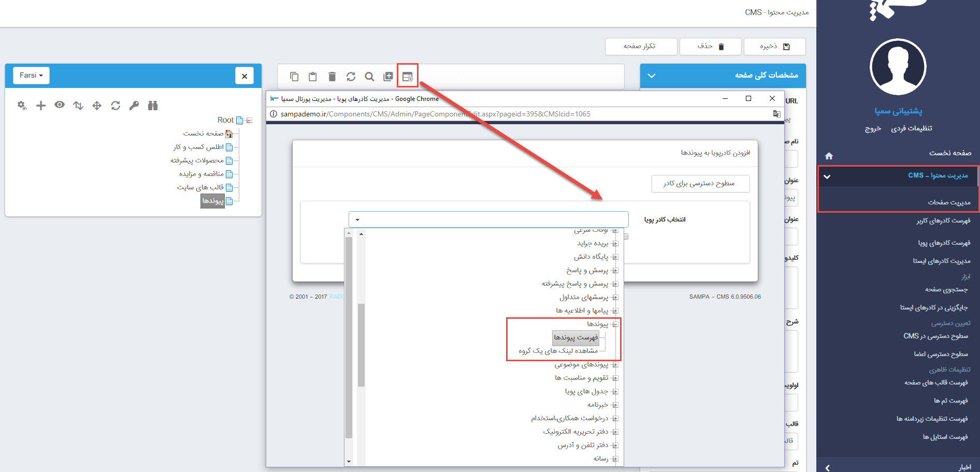Toggle the eye visibility icon above tree
980x472 pixels.
(x=60, y=105)
